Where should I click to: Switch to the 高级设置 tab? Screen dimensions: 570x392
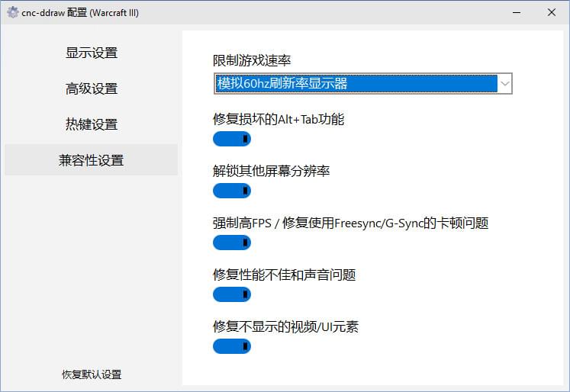coord(92,88)
